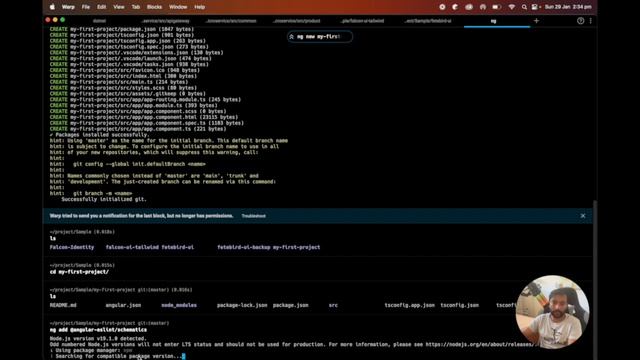Click the 'Searching for compatible package version' line
Image resolution: width=640 pixels, height=360 pixels.
118,356
